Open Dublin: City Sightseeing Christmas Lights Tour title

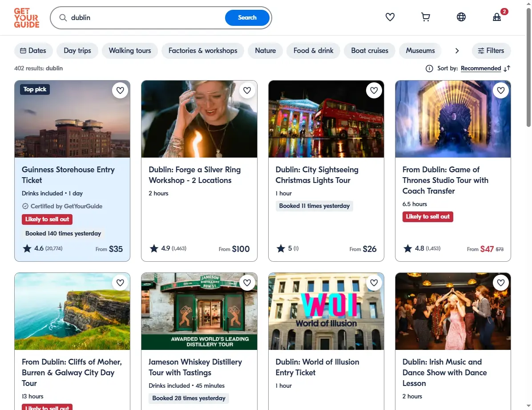[317, 175]
